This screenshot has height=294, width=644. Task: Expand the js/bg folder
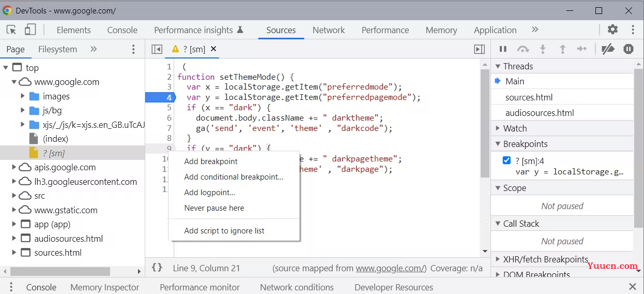(23, 110)
